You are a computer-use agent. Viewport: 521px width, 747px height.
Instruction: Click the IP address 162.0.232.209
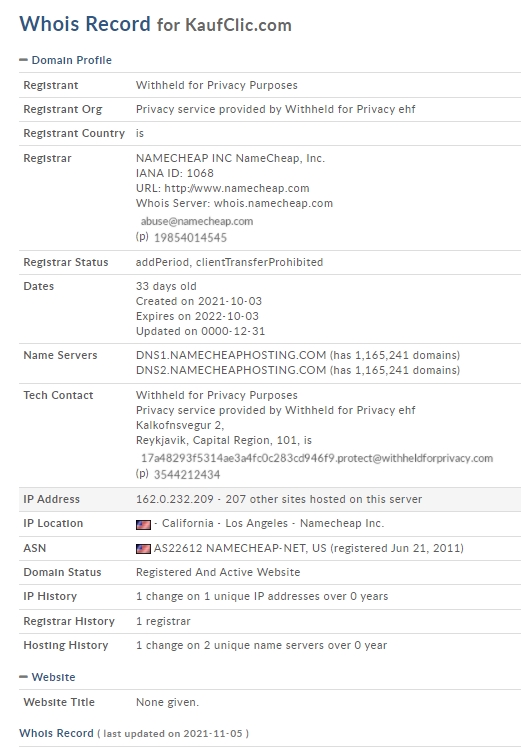(x=175, y=499)
